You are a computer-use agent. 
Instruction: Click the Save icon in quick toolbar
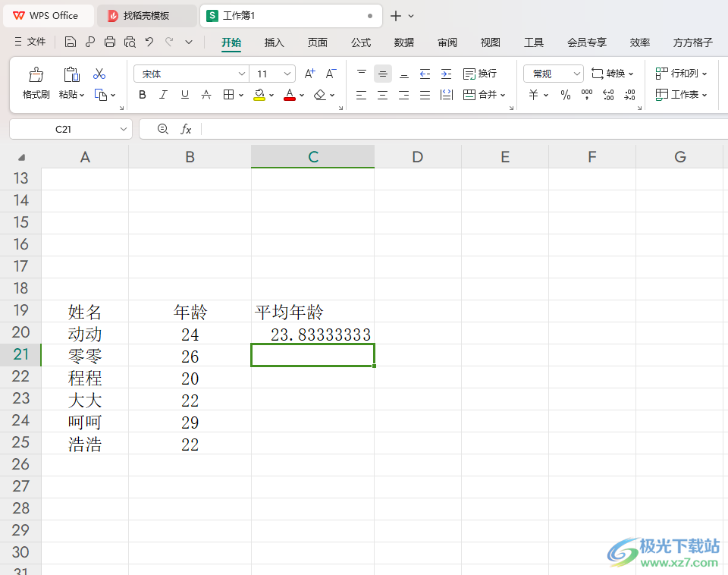70,42
